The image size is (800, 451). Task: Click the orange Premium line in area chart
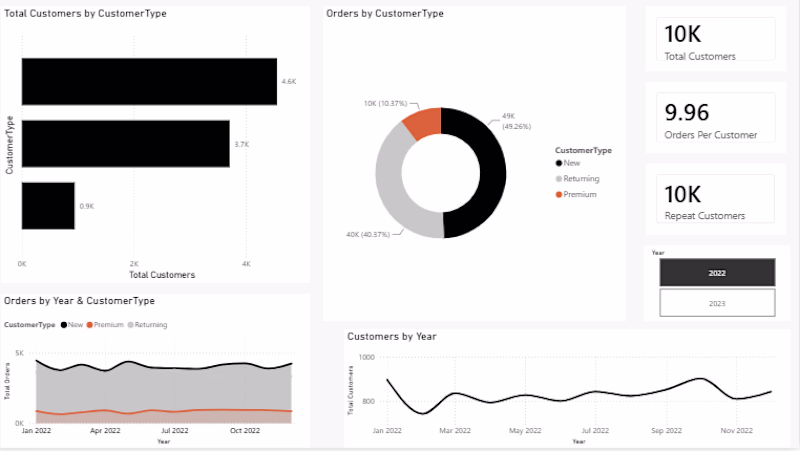pos(163,411)
